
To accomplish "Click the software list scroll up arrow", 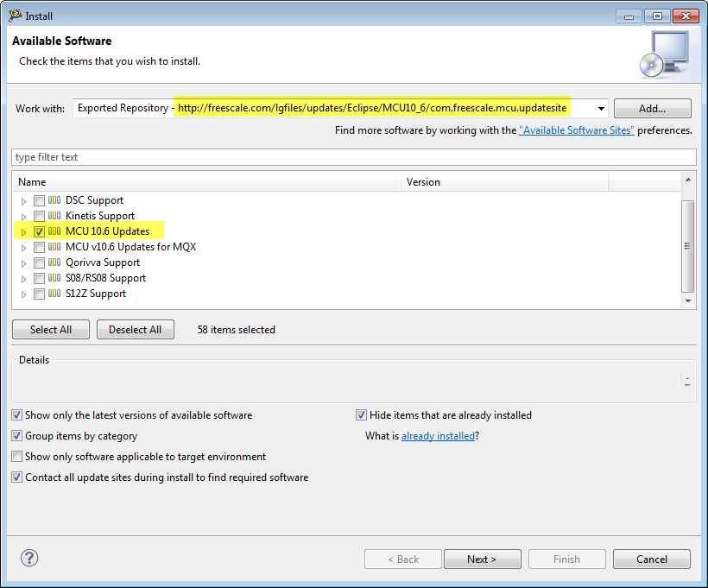I will coord(687,180).
